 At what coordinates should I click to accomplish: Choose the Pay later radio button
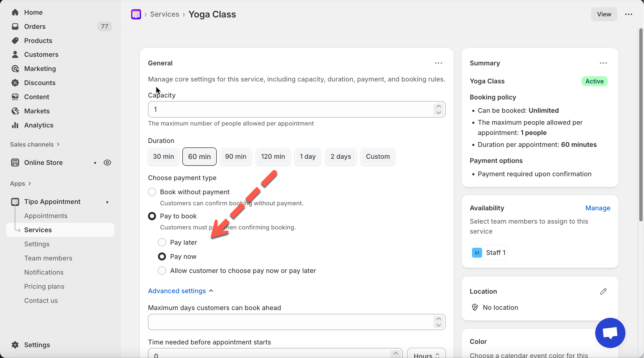pyautogui.click(x=162, y=242)
